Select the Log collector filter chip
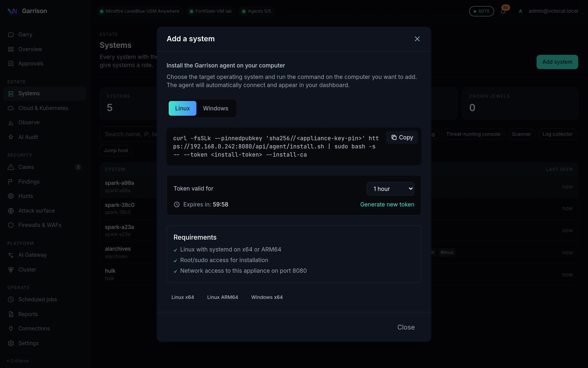This screenshot has height=368, width=588. click(557, 134)
